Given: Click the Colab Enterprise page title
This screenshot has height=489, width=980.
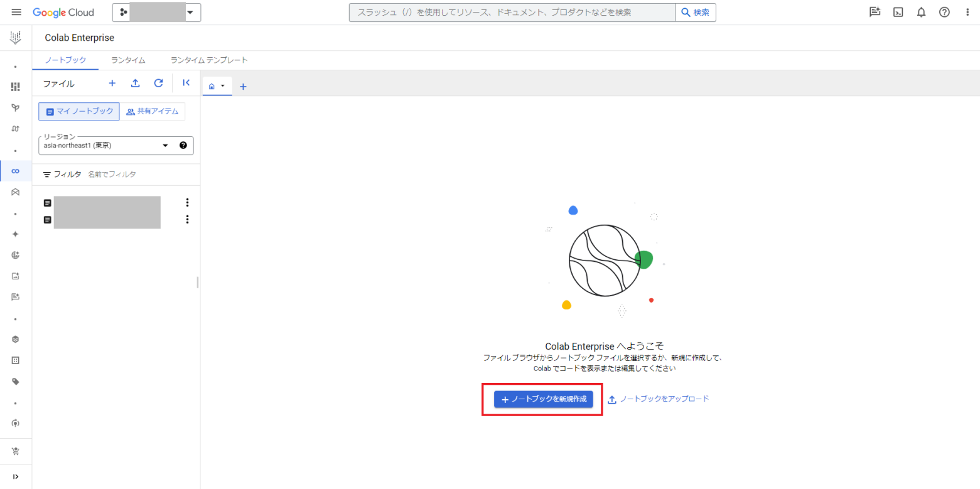Looking at the screenshot, I should [x=80, y=38].
